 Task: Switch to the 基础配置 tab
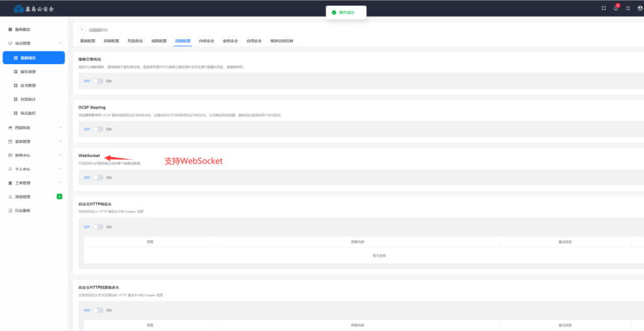click(87, 41)
